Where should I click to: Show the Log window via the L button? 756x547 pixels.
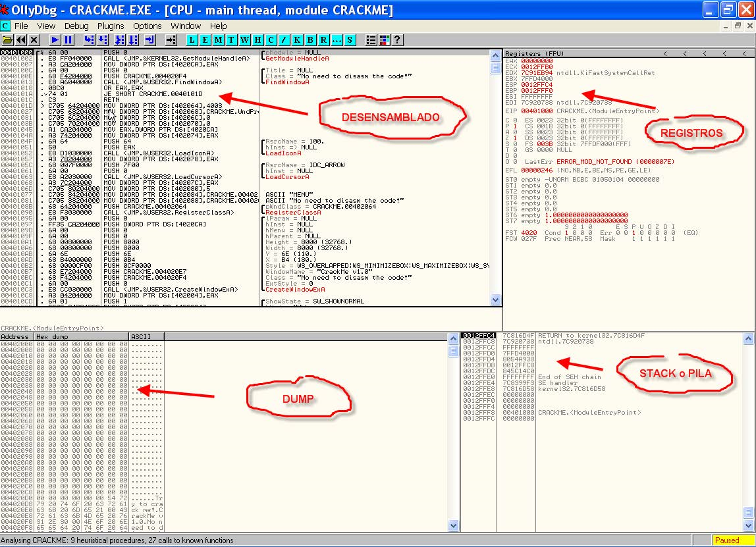pyautogui.click(x=192, y=40)
